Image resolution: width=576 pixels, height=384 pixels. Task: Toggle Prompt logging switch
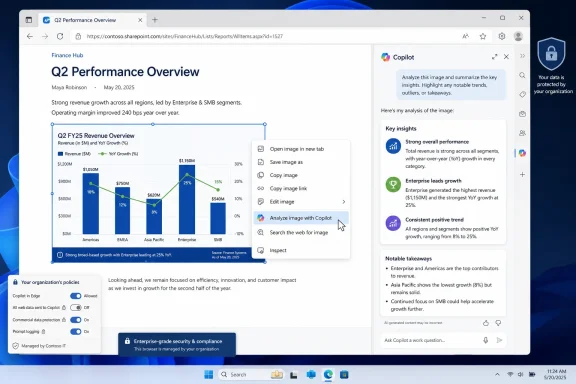point(76,331)
